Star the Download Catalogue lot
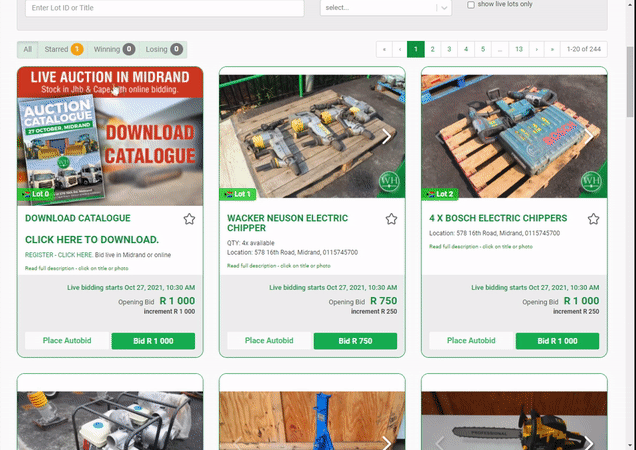The height and width of the screenshot is (450, 636). 189,219
